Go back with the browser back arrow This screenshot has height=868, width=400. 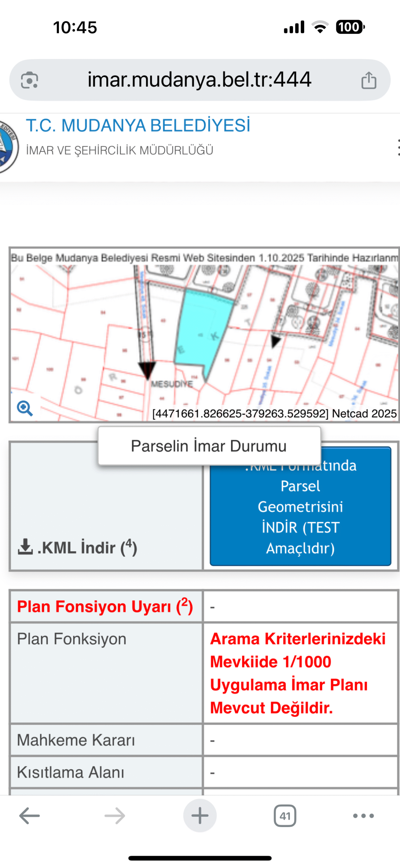point(29,815)
